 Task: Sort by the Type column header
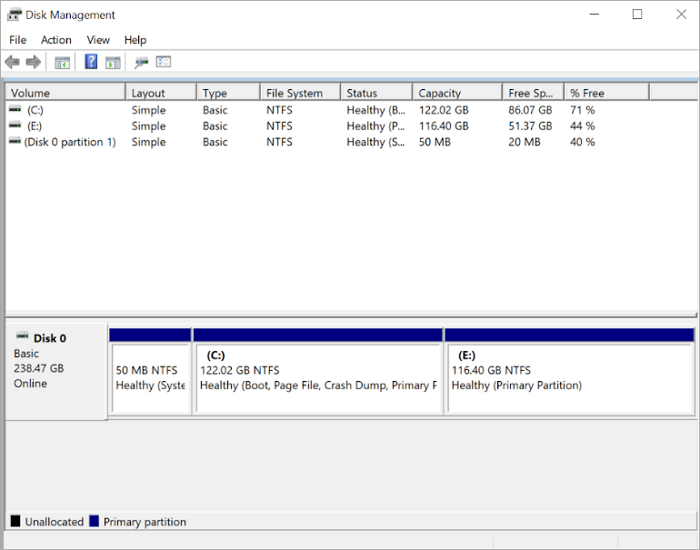[229, 93]
